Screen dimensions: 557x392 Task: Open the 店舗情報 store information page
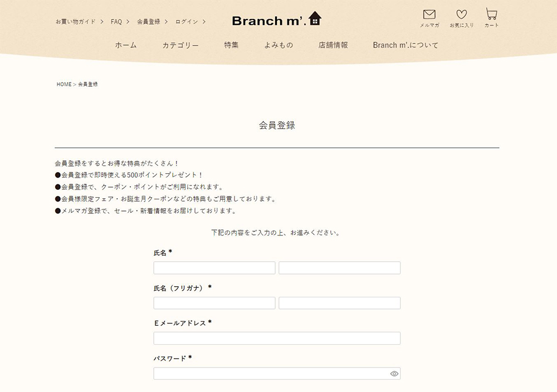(332, 46)
